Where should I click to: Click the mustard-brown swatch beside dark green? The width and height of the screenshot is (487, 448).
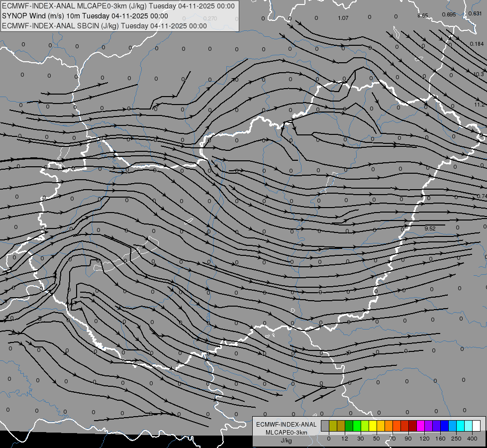341,426
